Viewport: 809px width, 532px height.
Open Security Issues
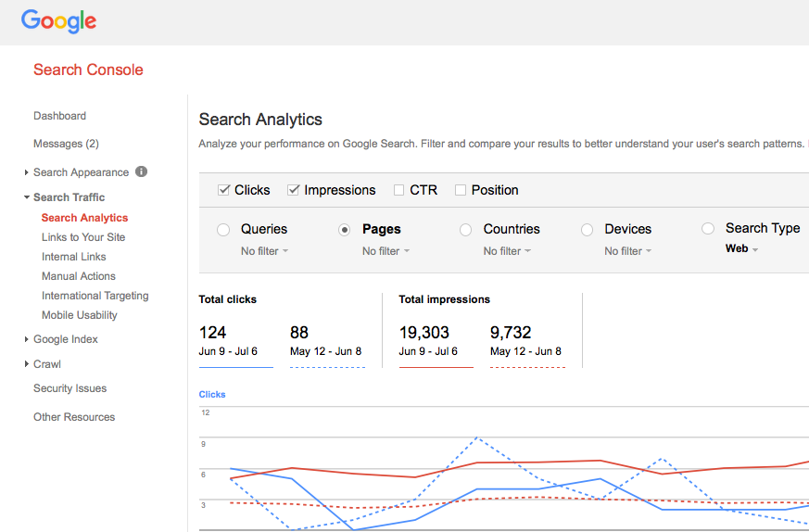(x=70, y=388)
